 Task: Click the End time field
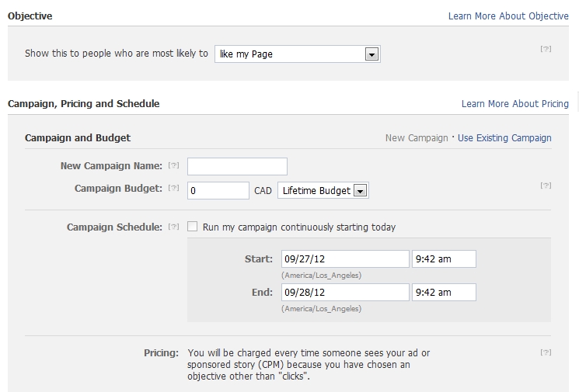(444, 292)
